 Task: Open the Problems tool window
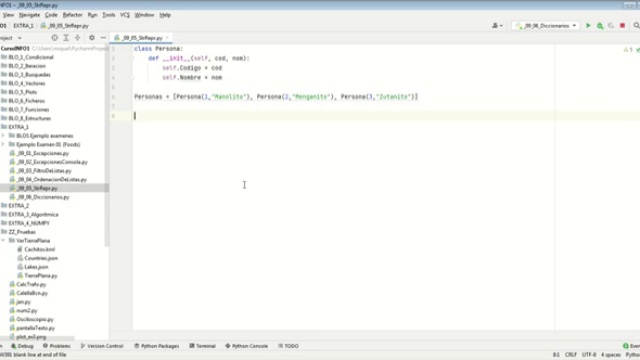click(x=57, y=346)
